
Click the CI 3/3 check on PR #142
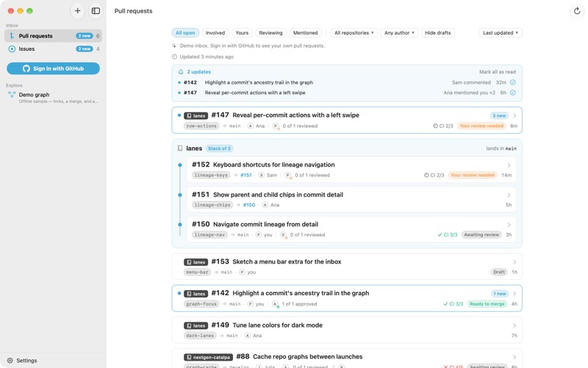453,304
